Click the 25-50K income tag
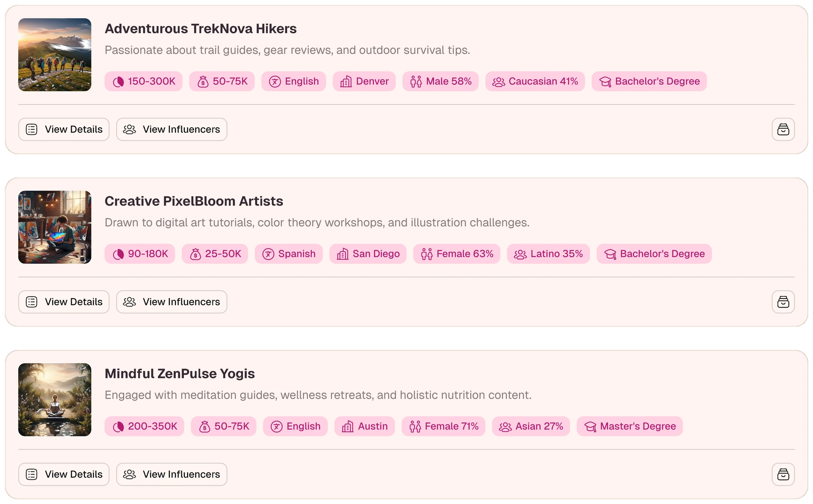The height and width of the screenshot is (504, 813). click(215, 254)
